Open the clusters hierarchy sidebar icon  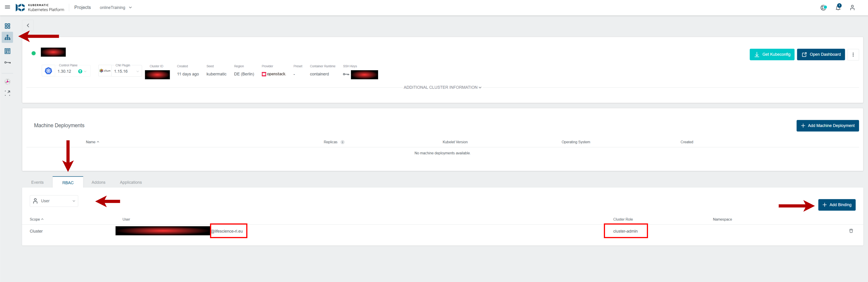7,37
